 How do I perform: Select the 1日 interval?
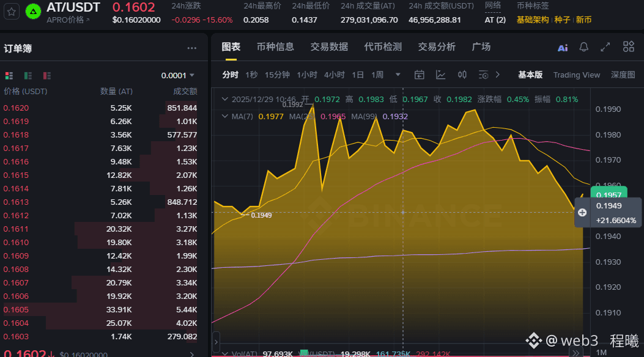pos(358,75)
